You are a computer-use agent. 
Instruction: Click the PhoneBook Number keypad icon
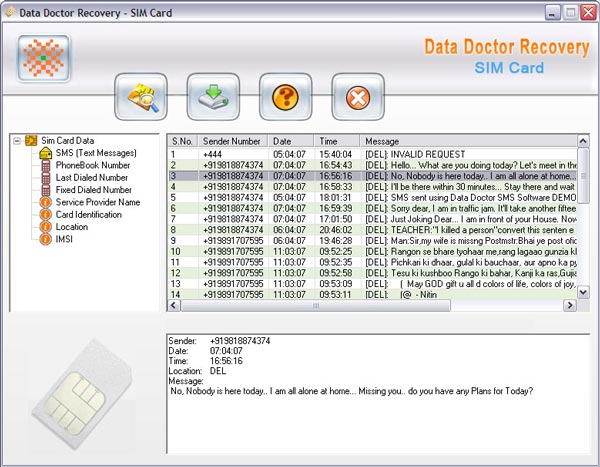click(46, 166)
